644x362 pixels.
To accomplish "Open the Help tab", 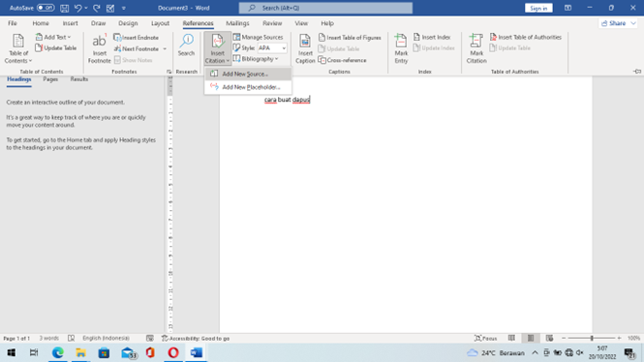I will pyautogui.click(x=327, y=23).
